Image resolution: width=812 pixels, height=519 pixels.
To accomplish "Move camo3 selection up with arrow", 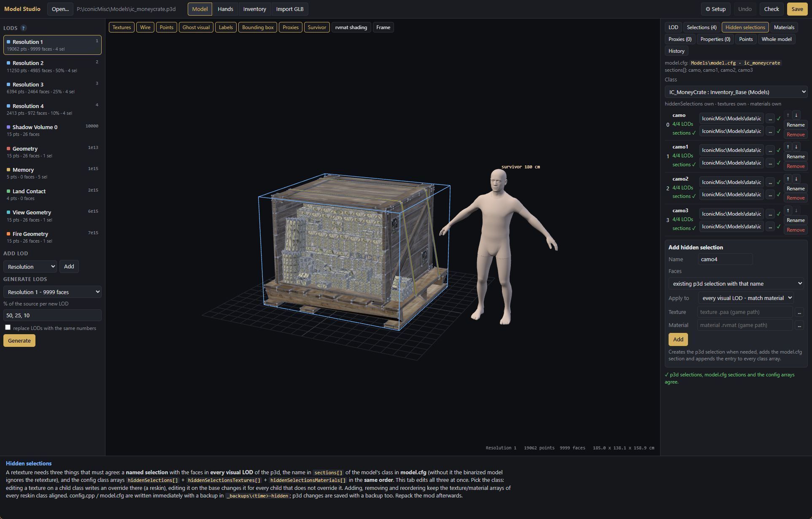I will click(788, 211).
